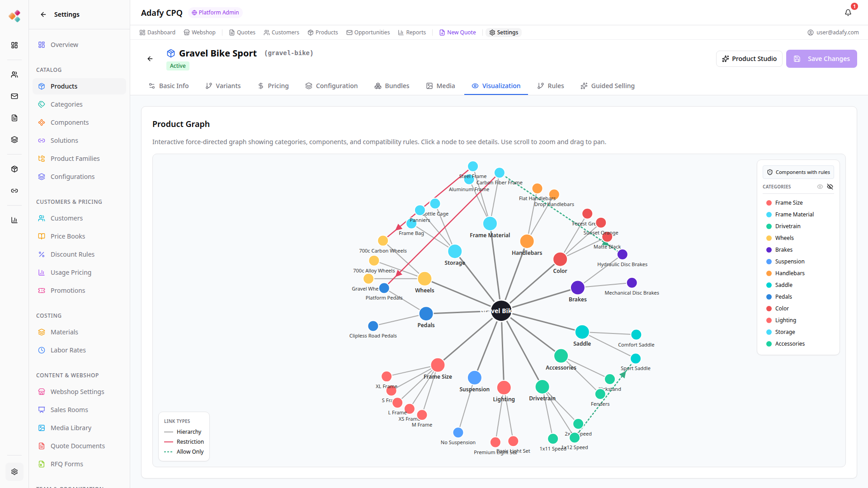This screenshot has height=488, width=868.
Task: Go back using arrow beside Gravel Bike Sport
Action: (150, 59)
